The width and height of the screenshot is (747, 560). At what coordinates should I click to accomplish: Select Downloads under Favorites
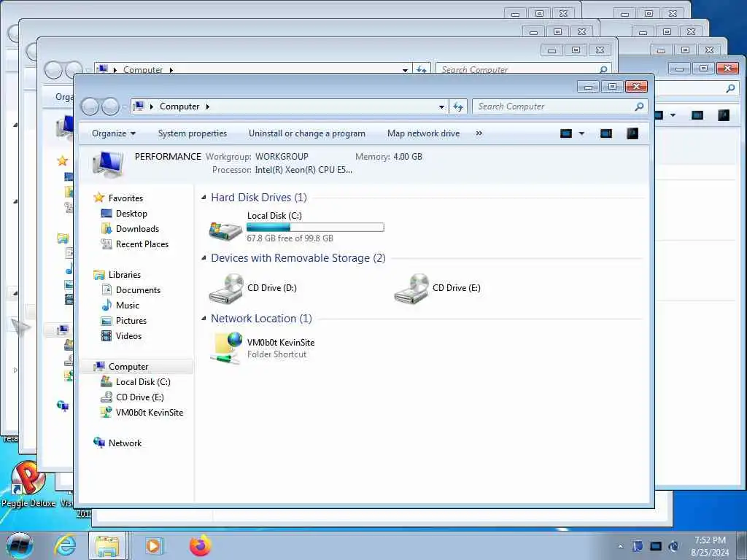coord(137,228)
